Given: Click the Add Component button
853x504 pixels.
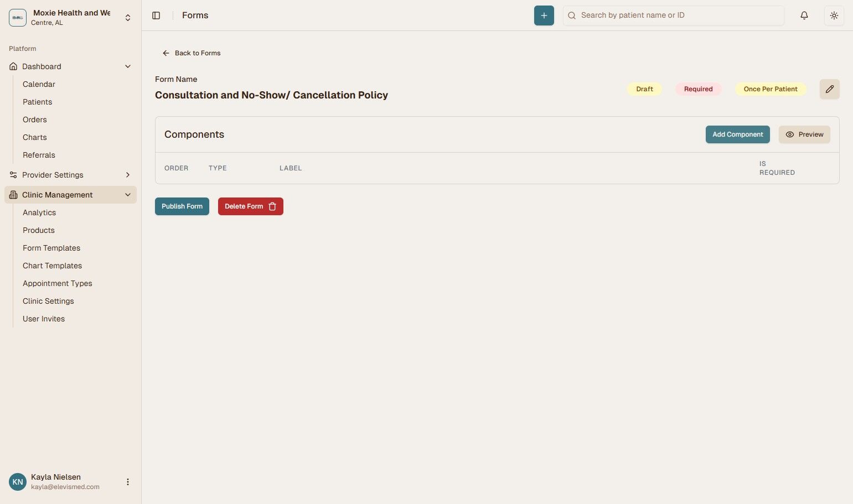Looking at the screenshot, I should [737, 134].
